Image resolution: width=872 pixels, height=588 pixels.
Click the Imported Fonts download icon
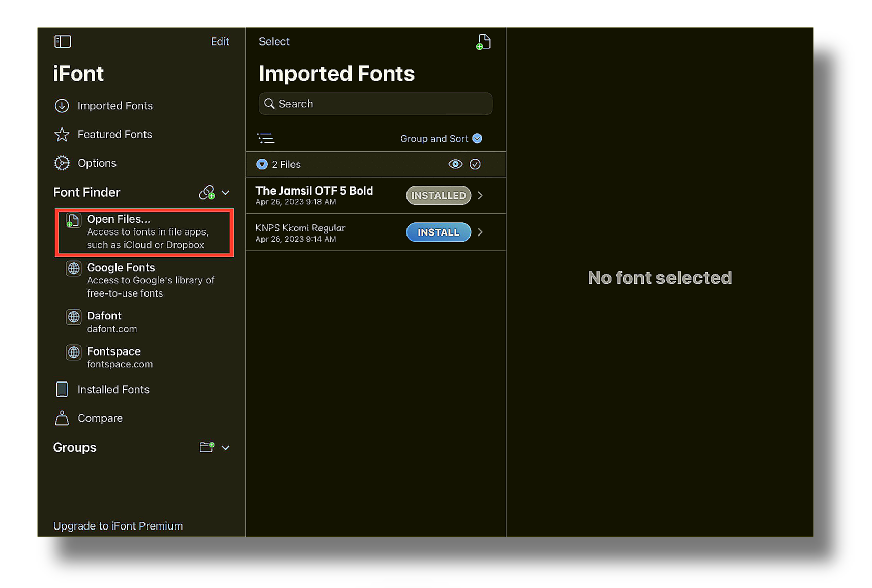pyautogui.click(x=62, y=106)
